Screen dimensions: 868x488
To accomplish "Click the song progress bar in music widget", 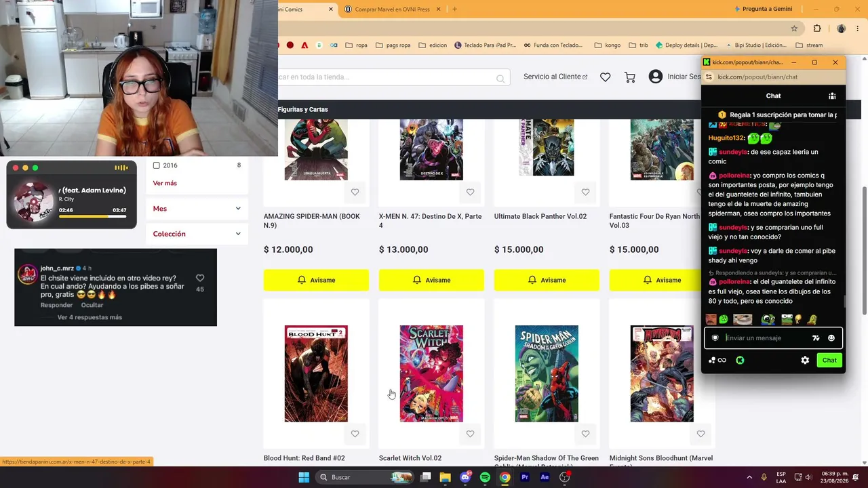I will point(93,217).
